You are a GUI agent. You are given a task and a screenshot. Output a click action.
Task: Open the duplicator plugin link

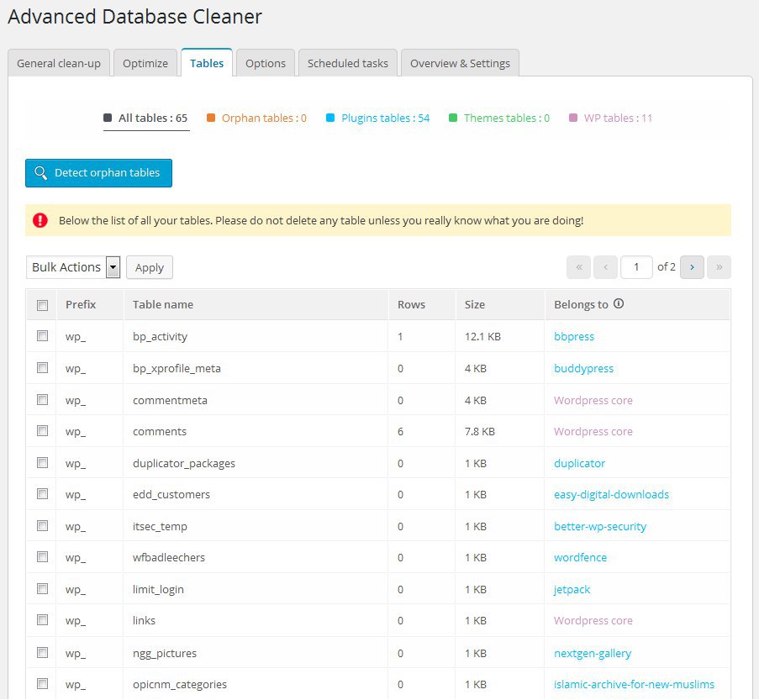click(579, 463)
